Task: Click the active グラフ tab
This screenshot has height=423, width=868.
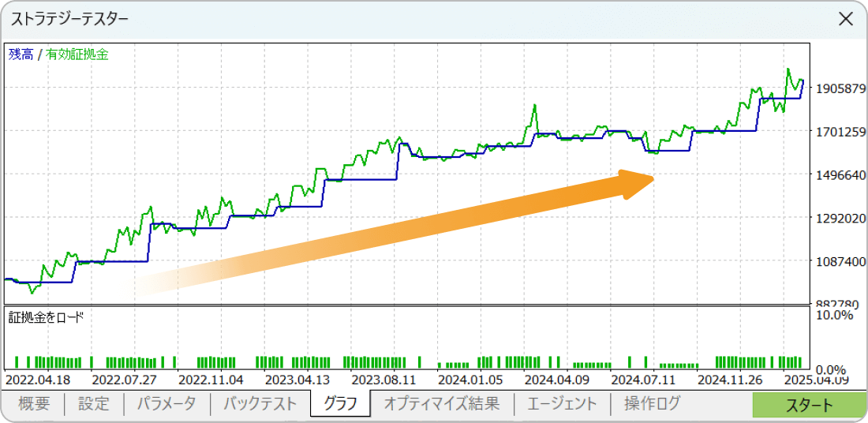Action: click(x=340, y=404)
